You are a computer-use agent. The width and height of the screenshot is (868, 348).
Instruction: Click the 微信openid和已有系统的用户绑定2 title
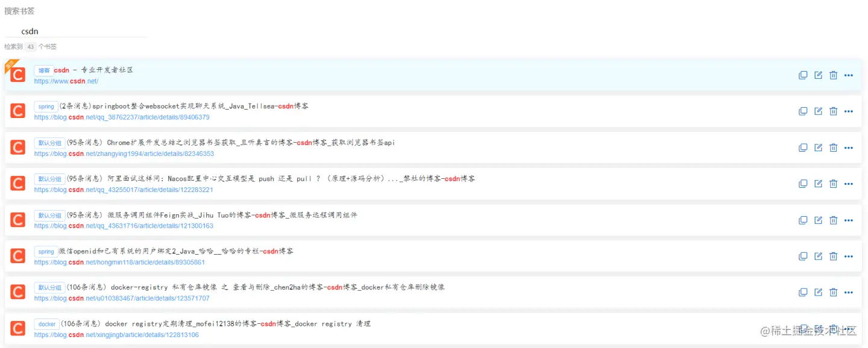click(176, 251)
